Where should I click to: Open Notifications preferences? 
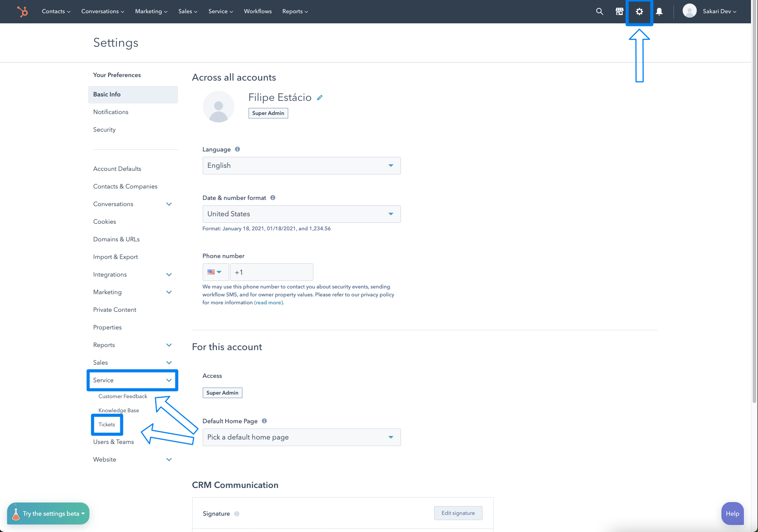tap(111, 112)
